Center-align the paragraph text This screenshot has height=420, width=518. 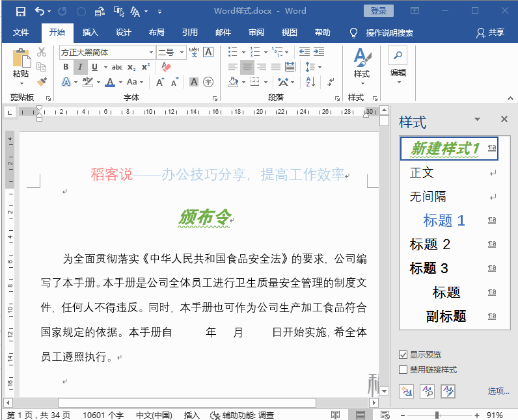247,67
